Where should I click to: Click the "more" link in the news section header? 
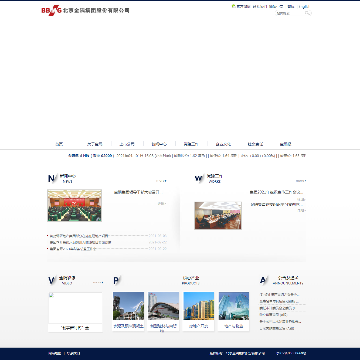tap(161, 181)
